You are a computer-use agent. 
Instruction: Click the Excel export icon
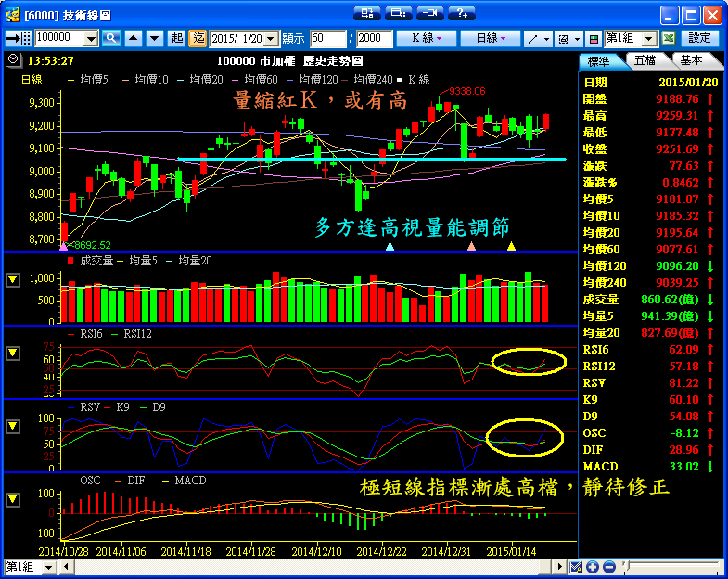669,38
